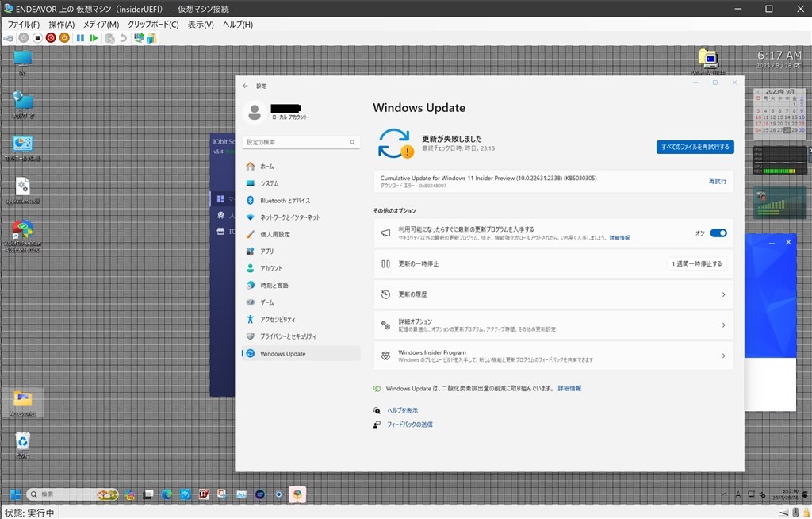This screenshot has width=812, height=519.
Task: Select システム in settings sidebar
Action: point(301,183)
